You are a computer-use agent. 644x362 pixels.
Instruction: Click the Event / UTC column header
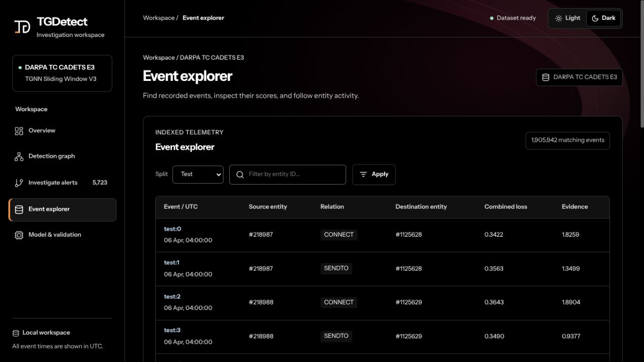point(181,207)
